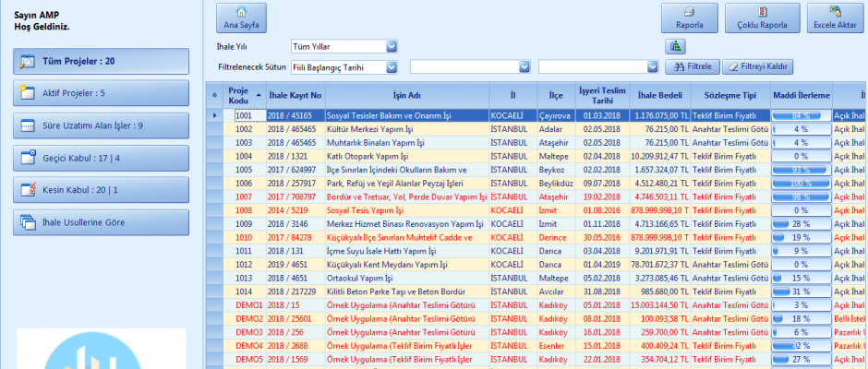The height and width of the screenshot is (369, 868).
Task: Open the Filtrelenecek Sütun dropdown
Action: coord(392,66)
